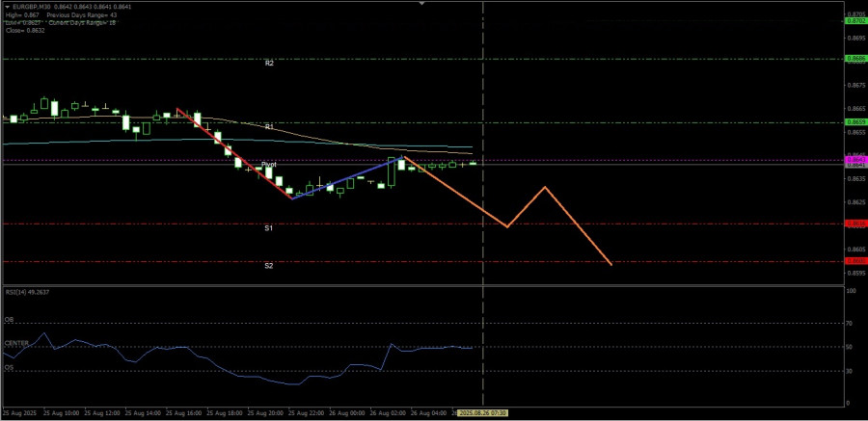Click the Pivot level label
Image resolution: width=868 pixels, height=421 pixels.
coord(269,165)
